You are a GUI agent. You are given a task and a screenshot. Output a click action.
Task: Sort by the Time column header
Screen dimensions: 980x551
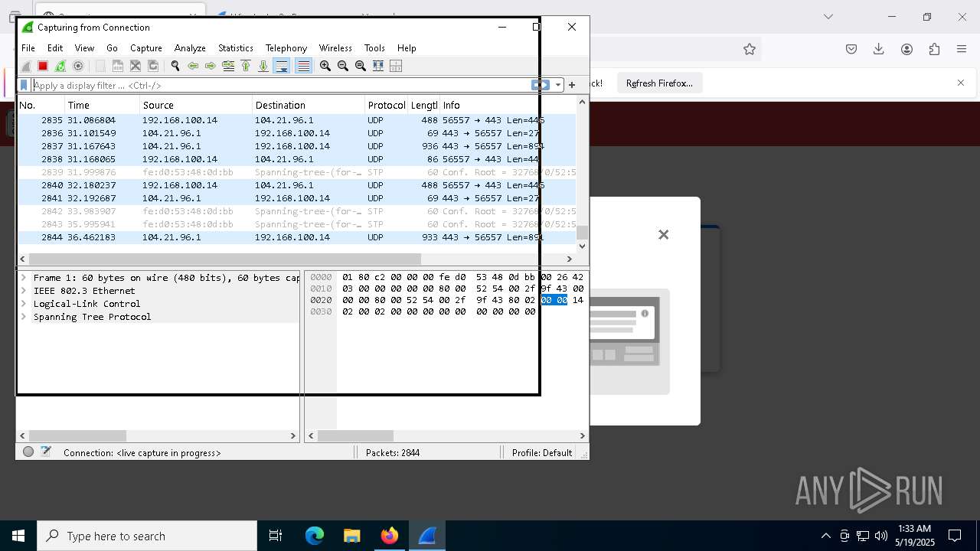pyautogui.click(x=102, y=105)
